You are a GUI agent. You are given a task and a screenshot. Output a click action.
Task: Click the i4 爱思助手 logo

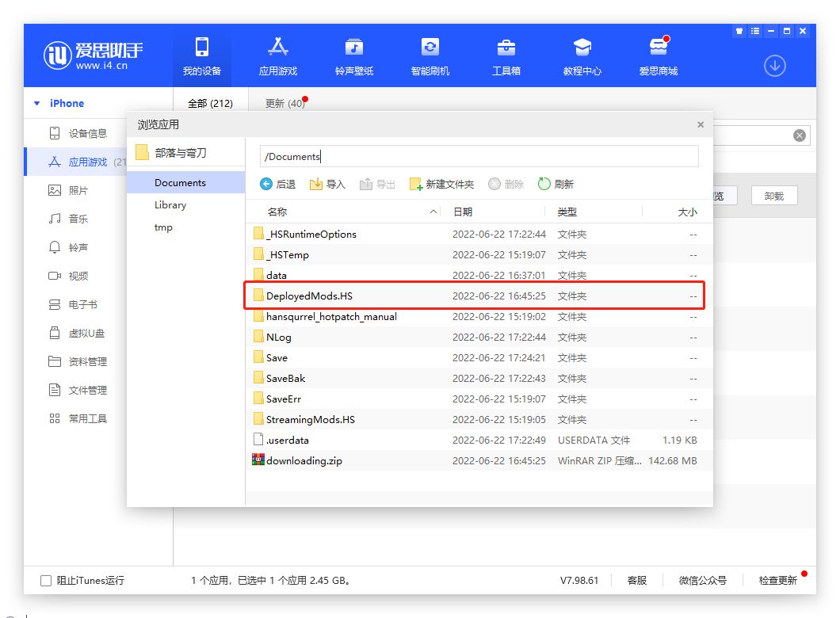point(94,55)
